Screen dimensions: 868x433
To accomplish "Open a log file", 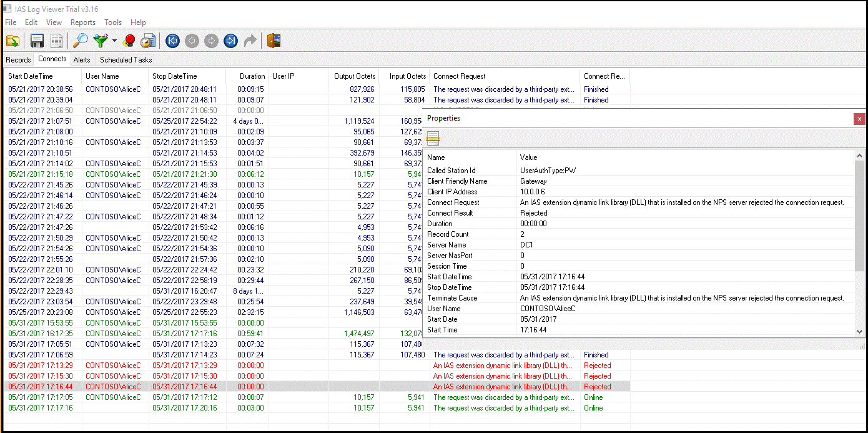I will [x=12, y=40].
